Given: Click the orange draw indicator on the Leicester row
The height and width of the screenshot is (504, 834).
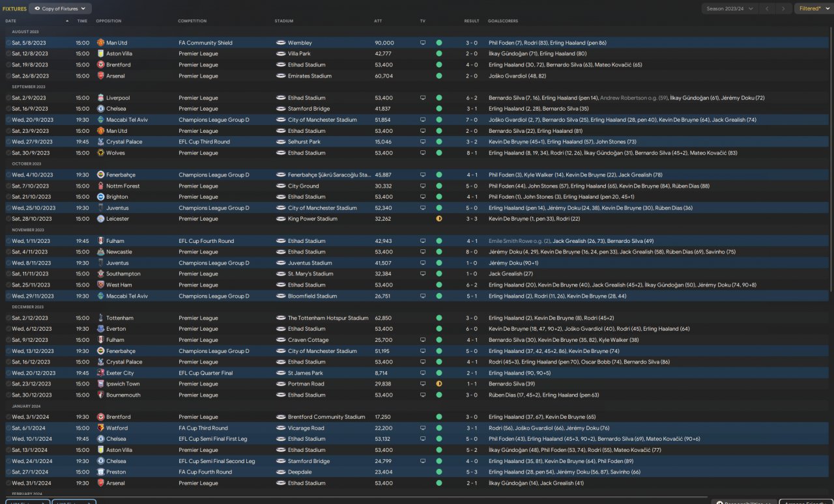Looking at the screenshot, I should coord(439,219).
